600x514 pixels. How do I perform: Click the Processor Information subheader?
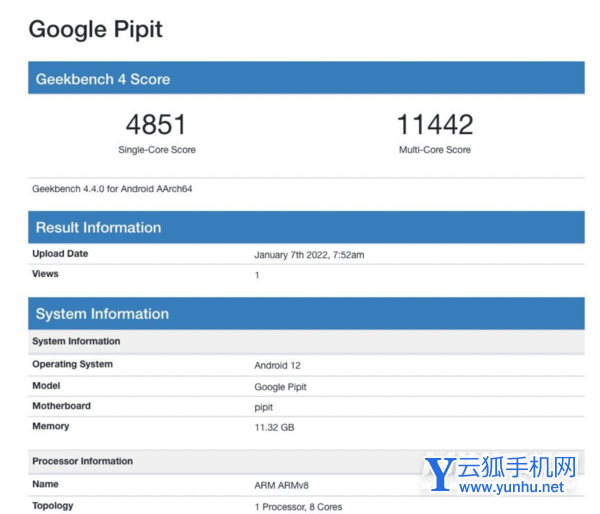tap(83, 461)
